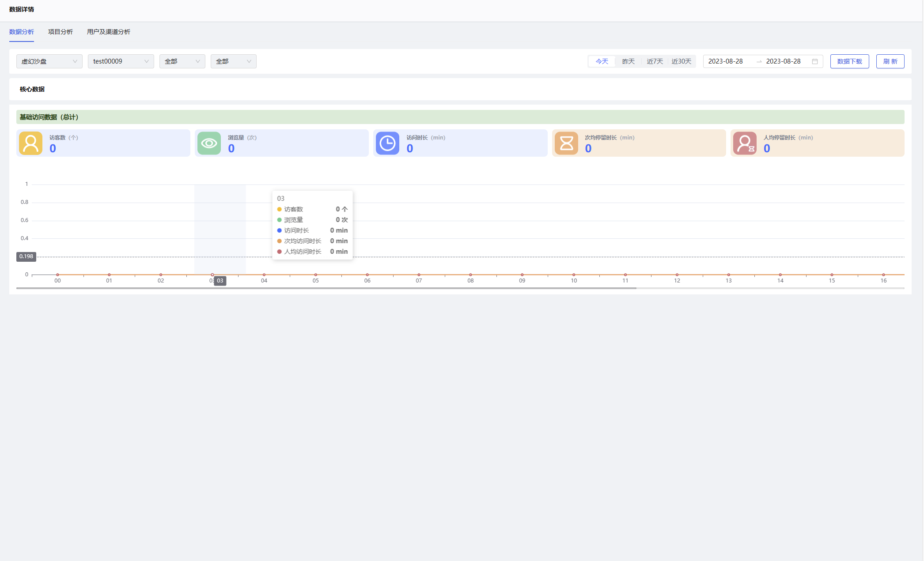The image size is (924, 561).
Task: Click the chart data point at 12
Action: pyautogui.click(x=677, y=275)
